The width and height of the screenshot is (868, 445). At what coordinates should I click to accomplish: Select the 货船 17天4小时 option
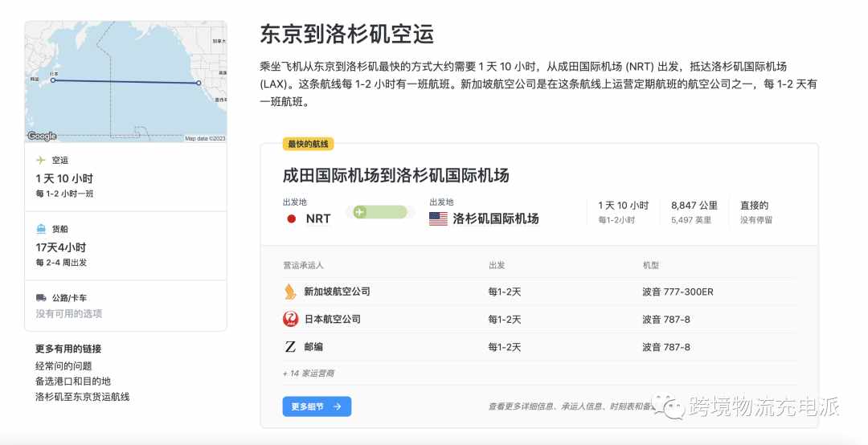[x=125, y=246]
